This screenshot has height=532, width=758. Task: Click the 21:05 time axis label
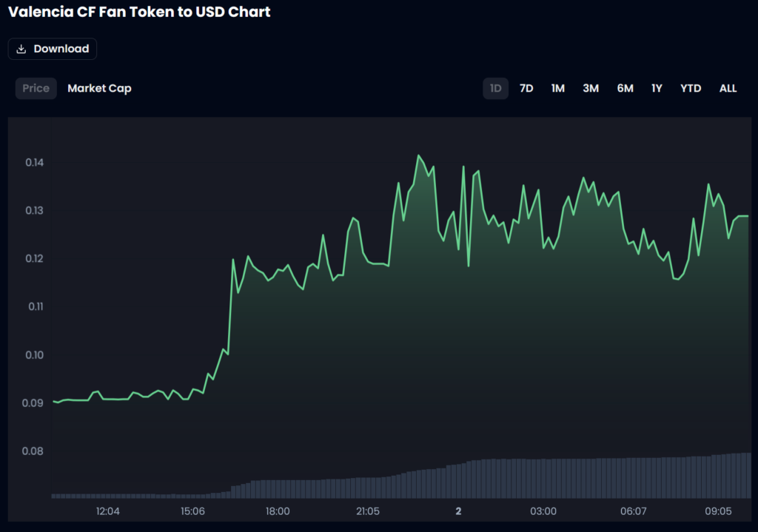(367, 511)
